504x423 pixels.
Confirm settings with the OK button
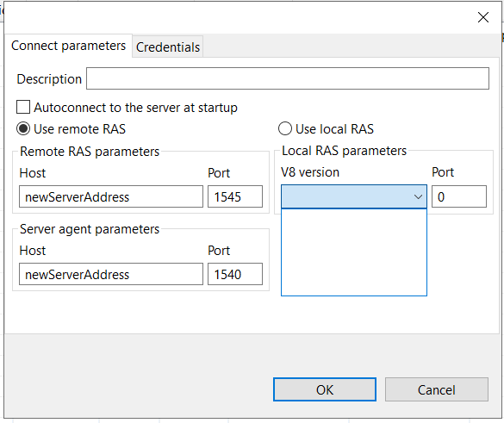325,389
